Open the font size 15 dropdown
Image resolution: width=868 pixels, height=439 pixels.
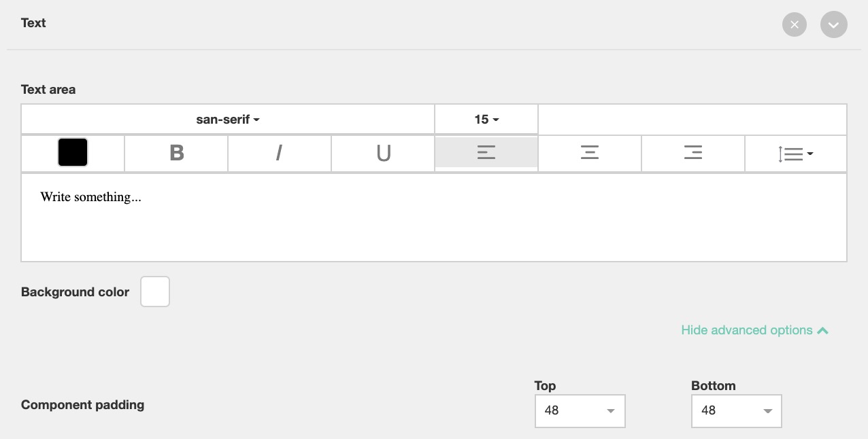click(x=486, y=120)
